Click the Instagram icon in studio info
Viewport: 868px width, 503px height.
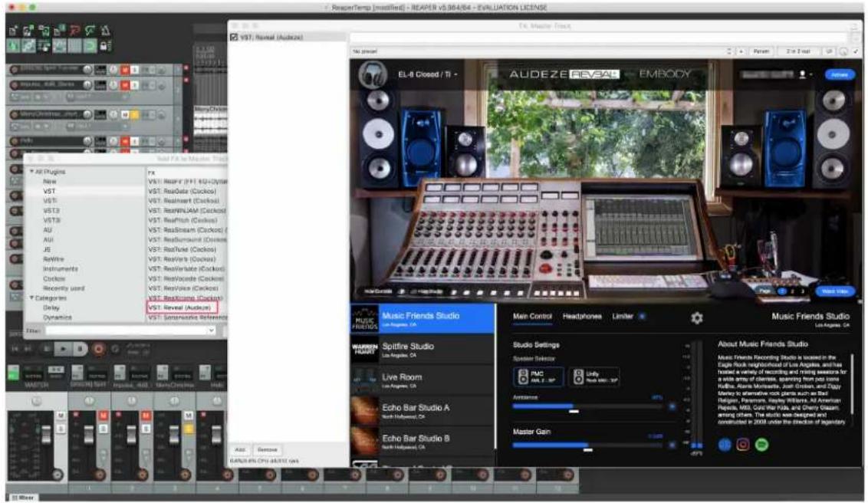click(x=743, y=445)
